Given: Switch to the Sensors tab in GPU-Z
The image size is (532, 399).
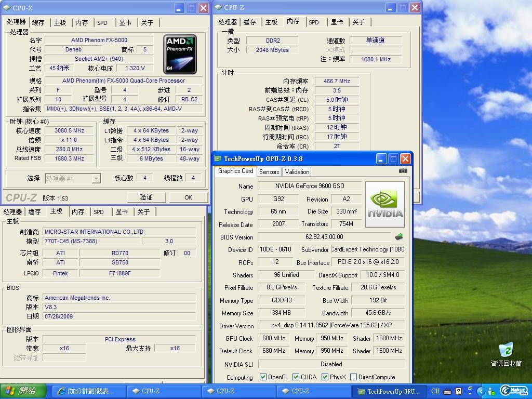Looking at the screenshot, I should (269, 171).
